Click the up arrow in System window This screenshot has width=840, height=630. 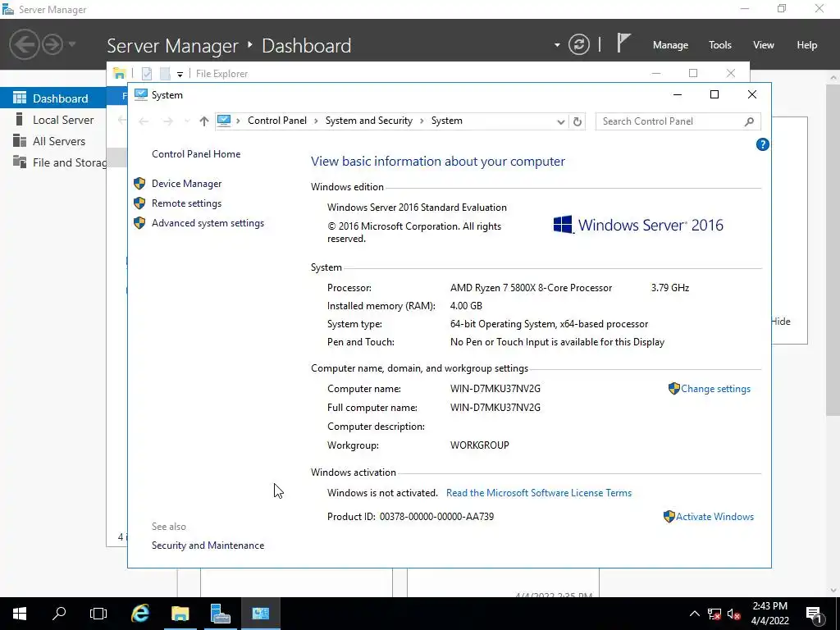click(203, 121)
